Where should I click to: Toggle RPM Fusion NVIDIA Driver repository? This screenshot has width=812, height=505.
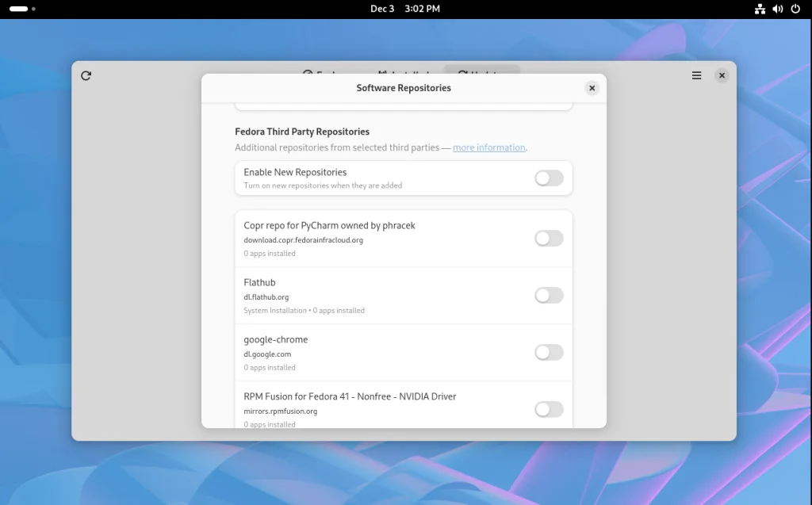point(549,409)
